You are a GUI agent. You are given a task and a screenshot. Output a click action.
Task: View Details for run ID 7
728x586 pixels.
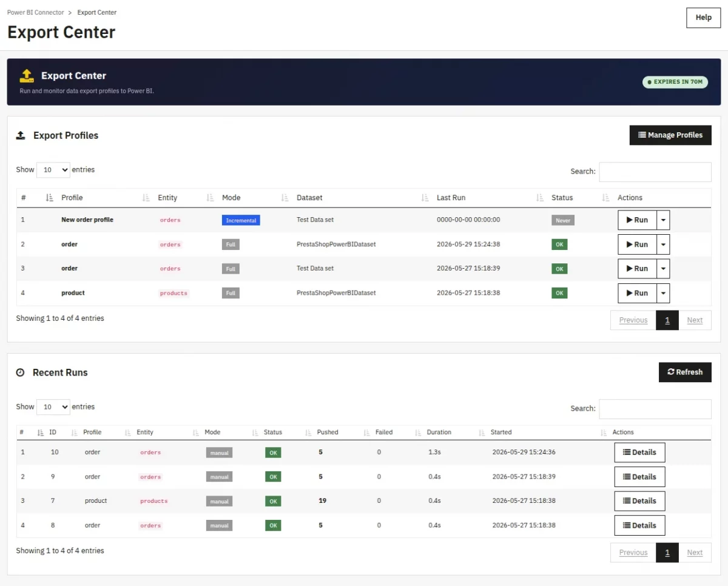639,501
